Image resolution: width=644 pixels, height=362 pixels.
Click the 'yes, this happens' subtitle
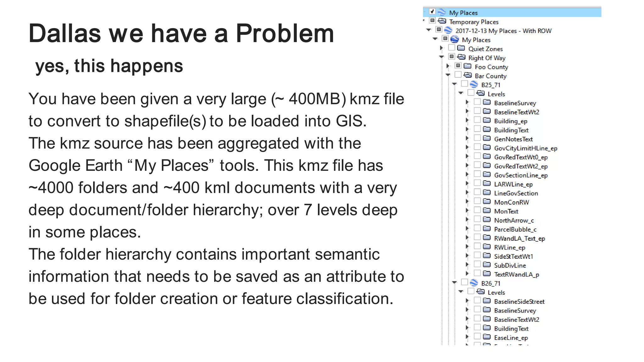109,66
